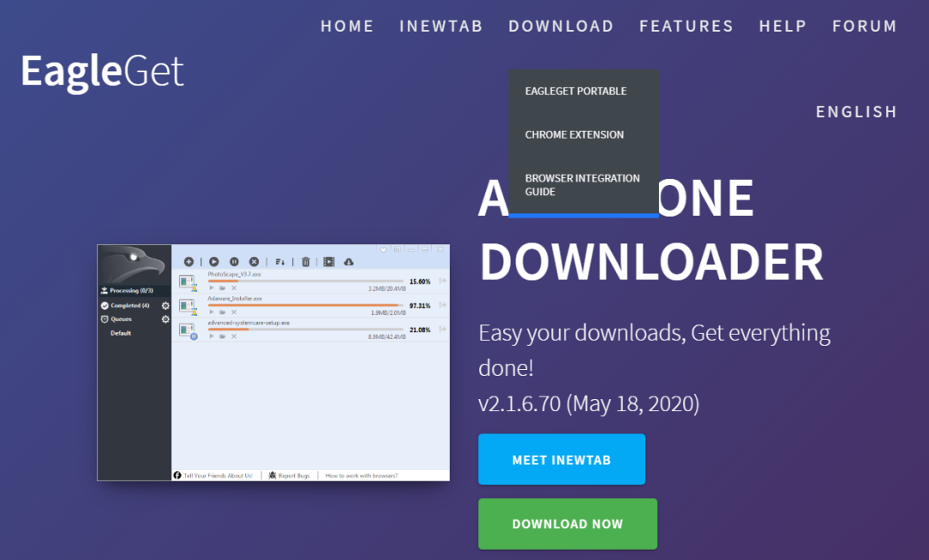The image size is (929, 560).
Task: Select EagleGet Portable from dropdown
Action: 575,90
